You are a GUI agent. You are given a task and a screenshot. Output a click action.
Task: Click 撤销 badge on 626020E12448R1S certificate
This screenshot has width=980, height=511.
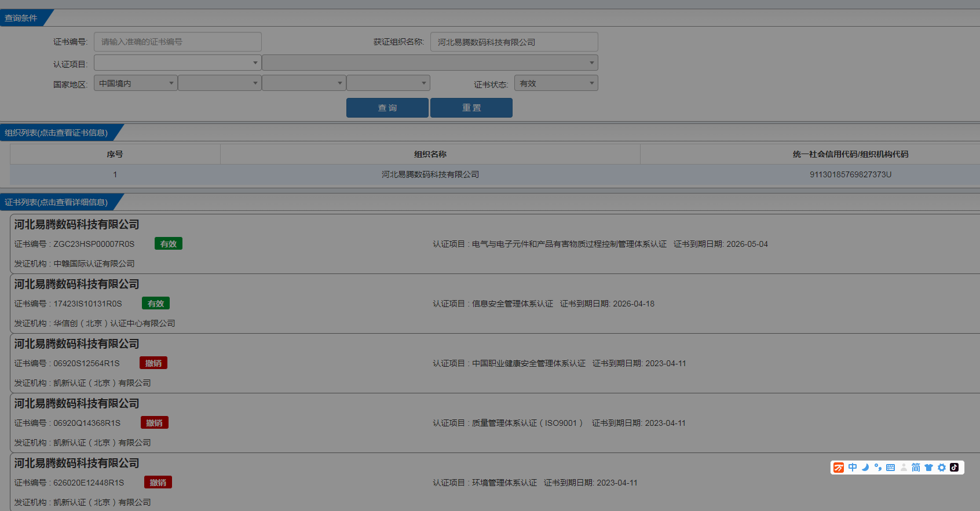[158, 483]
